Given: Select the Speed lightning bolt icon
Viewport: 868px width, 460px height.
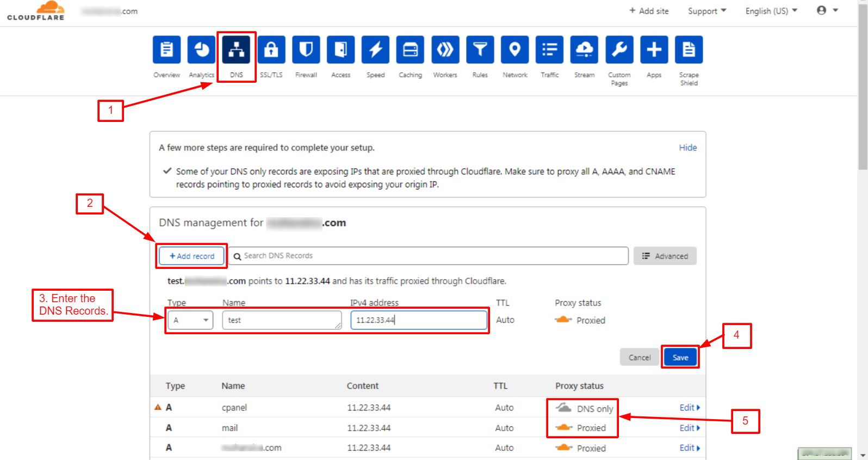Looking at the screenshot, I should coord(375,50).
